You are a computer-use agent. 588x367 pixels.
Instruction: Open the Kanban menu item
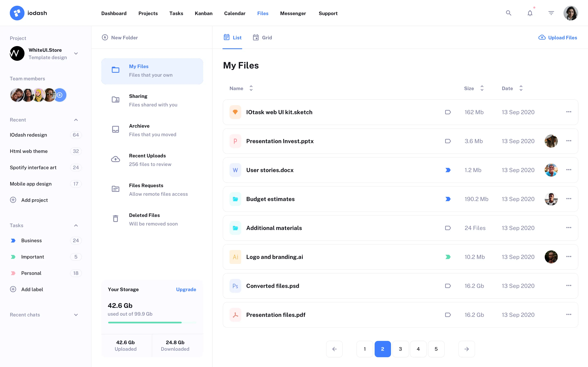pos(204,13)
